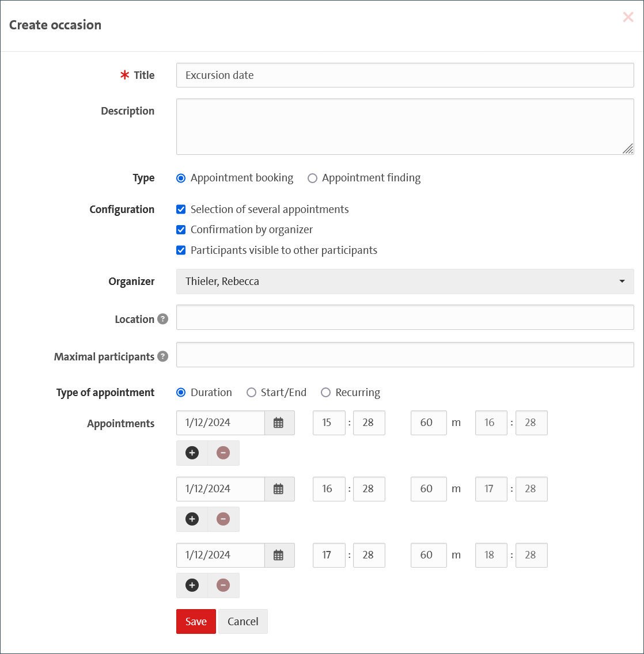Uncheck Selection of several appointments
The image size is (644, 654).
[x=181, y=210]
